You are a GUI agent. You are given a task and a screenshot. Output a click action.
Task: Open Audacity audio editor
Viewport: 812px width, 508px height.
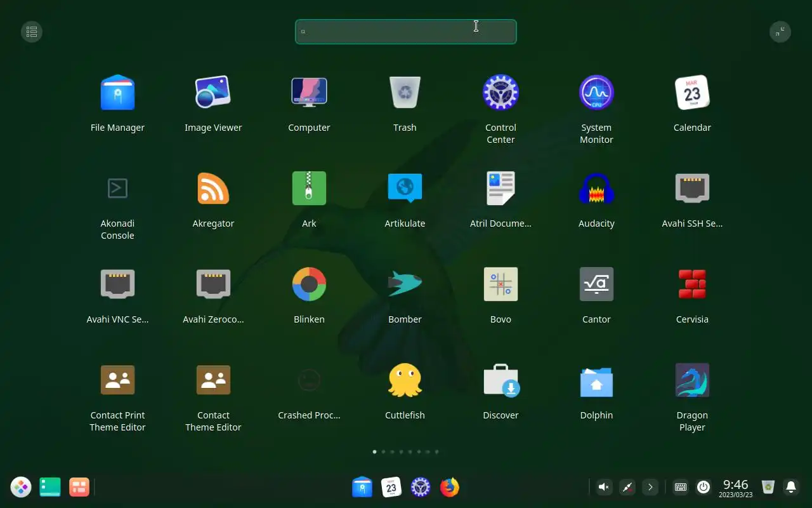596,189
